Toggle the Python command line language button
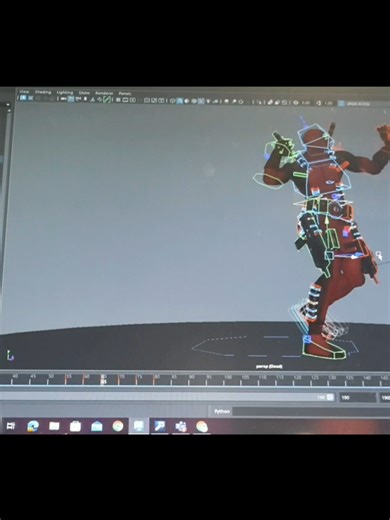This screenshot has height=520, width=390. 222,411
